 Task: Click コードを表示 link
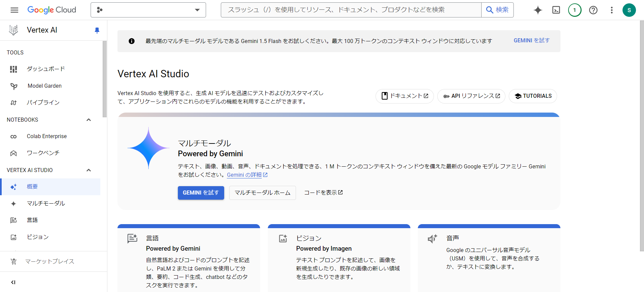coord(323,193)
